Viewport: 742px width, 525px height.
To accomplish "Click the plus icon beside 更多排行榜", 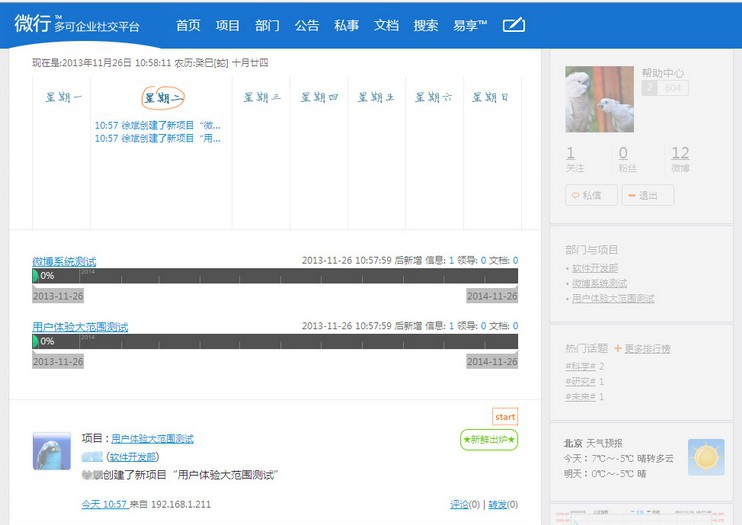I will pyautogui.click(x=618, y=348).
